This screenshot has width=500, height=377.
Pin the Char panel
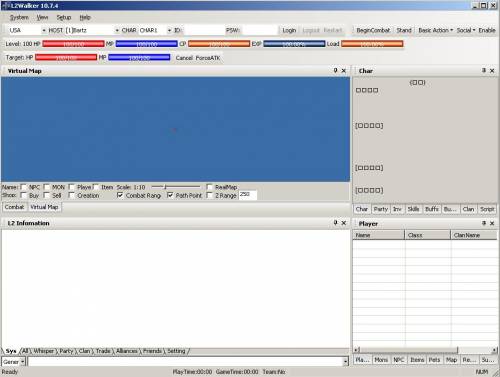484,70
